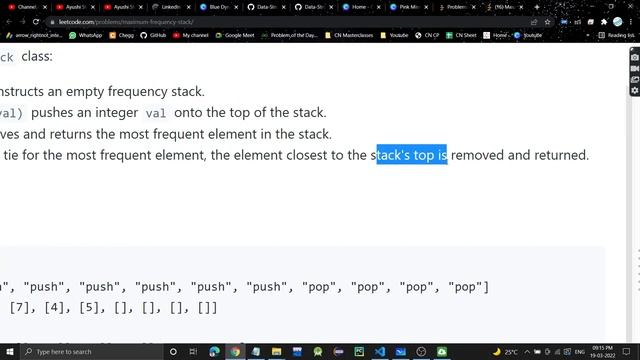The height and width of the screenshot is (360, 640).
Task: Open the Windows Start menu
Action: tap(10, 351)
